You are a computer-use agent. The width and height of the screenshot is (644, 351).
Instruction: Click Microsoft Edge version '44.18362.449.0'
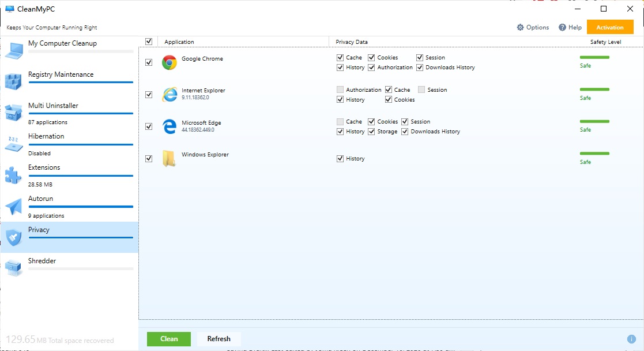click(x=198, y=130)
